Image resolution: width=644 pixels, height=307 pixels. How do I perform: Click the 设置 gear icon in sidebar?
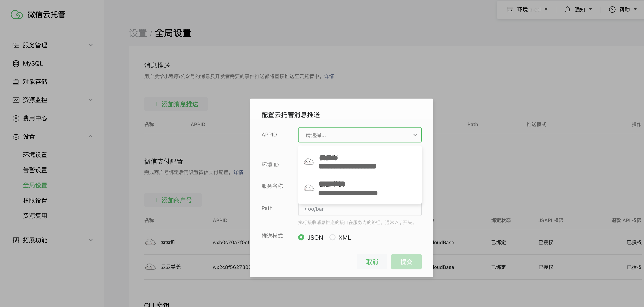pos(16,137)
